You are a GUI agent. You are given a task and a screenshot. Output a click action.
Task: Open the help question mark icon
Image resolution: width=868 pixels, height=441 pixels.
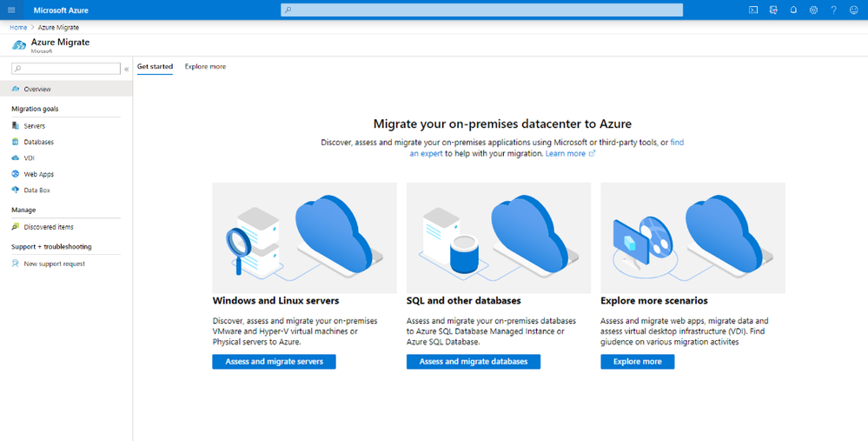tap(833, 10)
